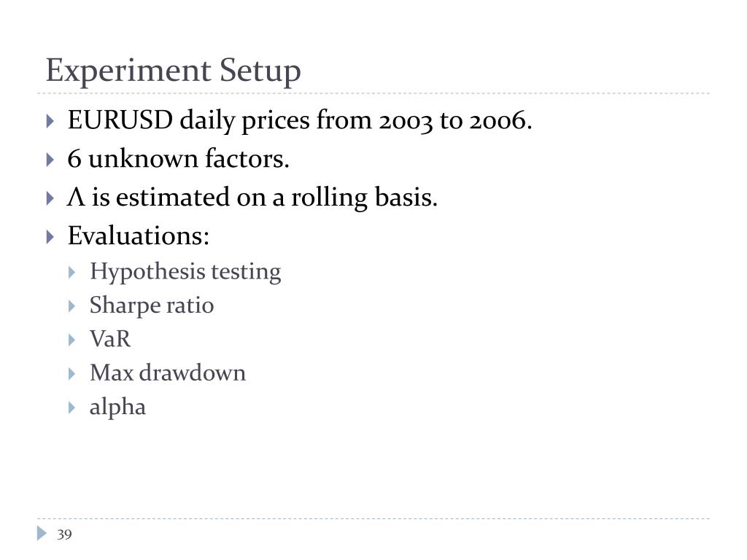Click the bullet arrow beside Λ is estimated
Screen dimensions: 747x560
tap(50, 198)
